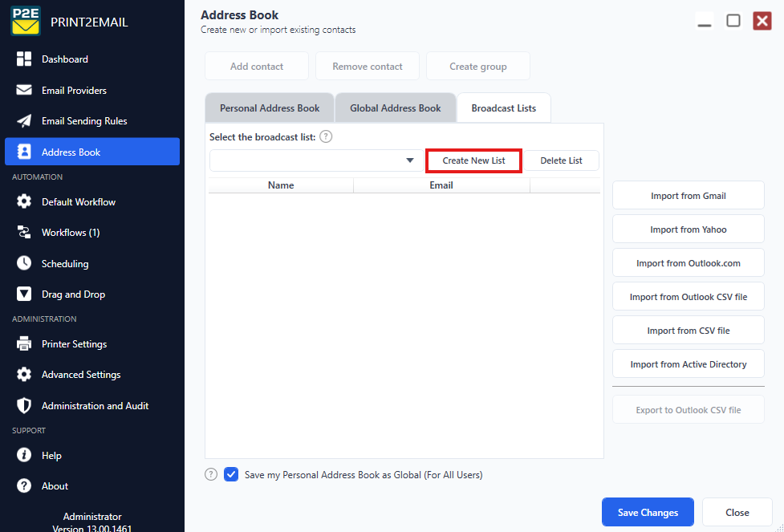Click the Create New List button
Screen dimensions: 784x532
[473, 160]
